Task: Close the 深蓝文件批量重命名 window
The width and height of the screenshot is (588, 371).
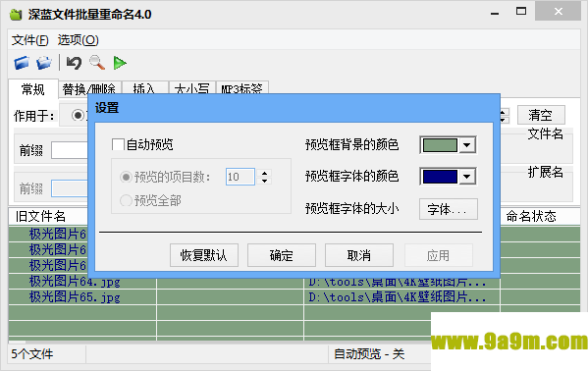Action: pos(559,11)
